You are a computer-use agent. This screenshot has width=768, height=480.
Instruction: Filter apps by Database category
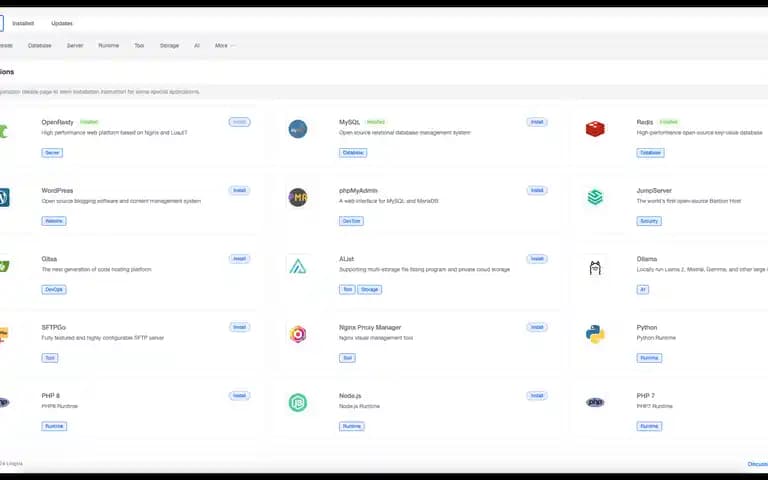tap(40, 46)
